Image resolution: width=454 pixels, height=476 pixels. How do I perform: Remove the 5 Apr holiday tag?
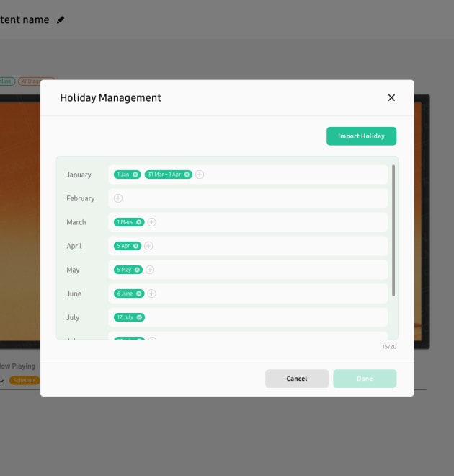pyautogui.click(x=136, y=246)
